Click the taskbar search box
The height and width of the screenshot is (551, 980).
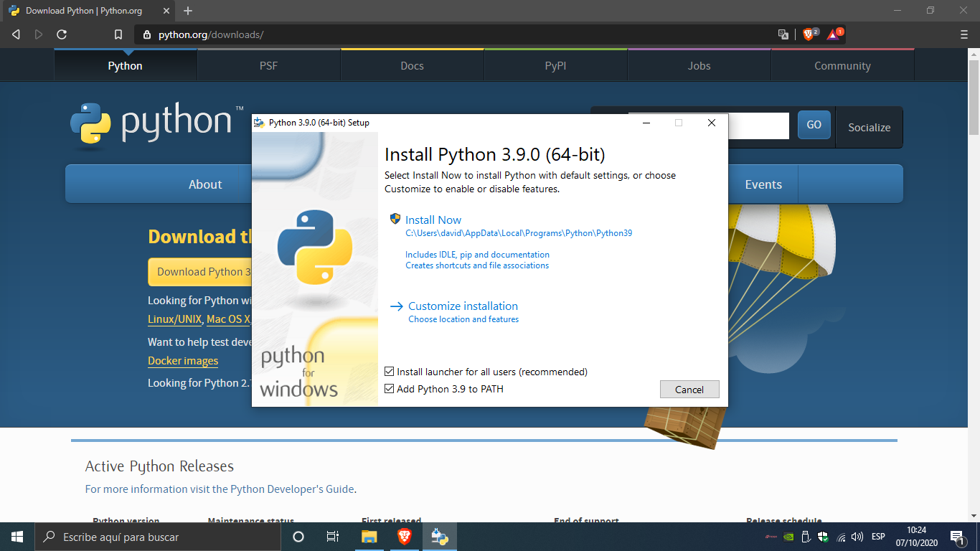click(x=158, y=537)
